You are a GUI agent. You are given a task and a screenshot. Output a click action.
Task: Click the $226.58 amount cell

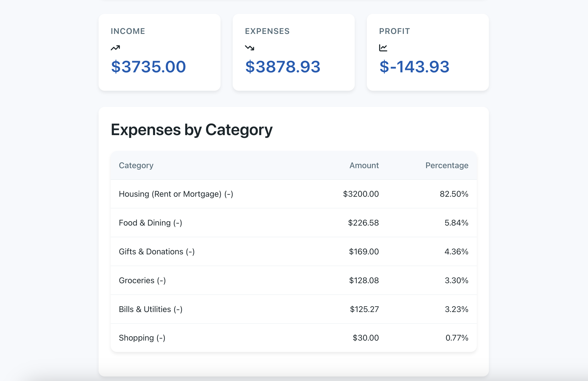[363, 223]
